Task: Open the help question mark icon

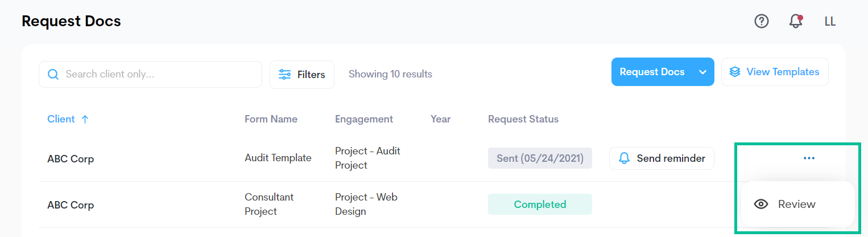Action: click(x=761, y=22)
